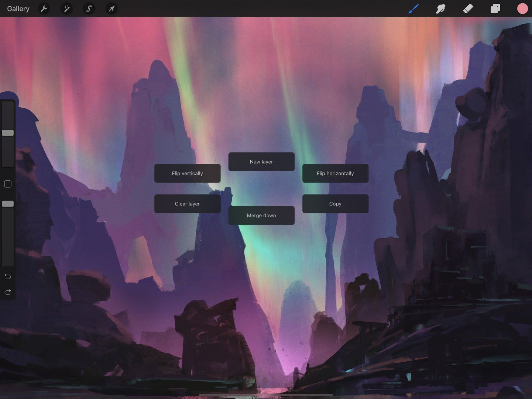Open the Adjustments magic wand menu
This screenshot has height=399, width=532.
pyautogui.click(x=66, y=8)
